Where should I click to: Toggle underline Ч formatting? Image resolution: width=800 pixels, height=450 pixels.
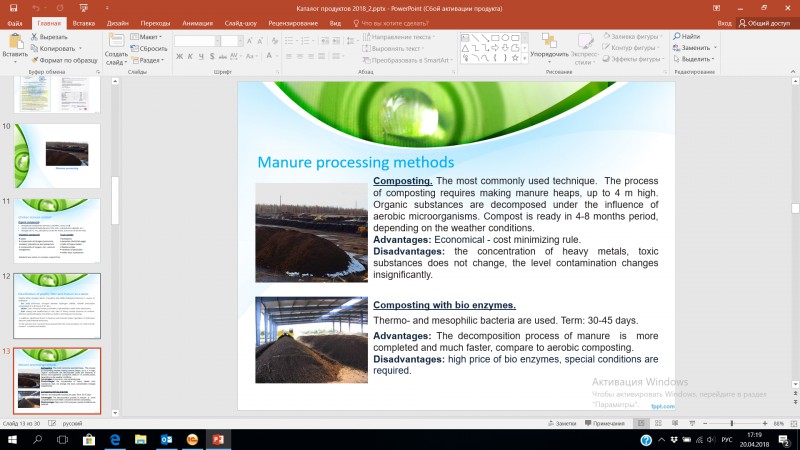(x=201, y=56)
